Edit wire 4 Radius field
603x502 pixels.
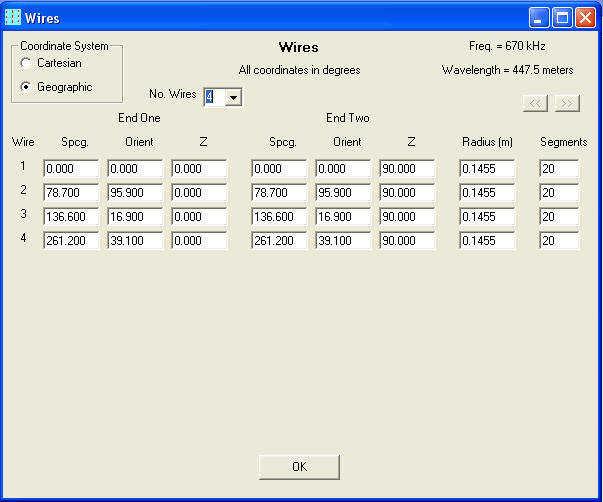pos(487,240)
